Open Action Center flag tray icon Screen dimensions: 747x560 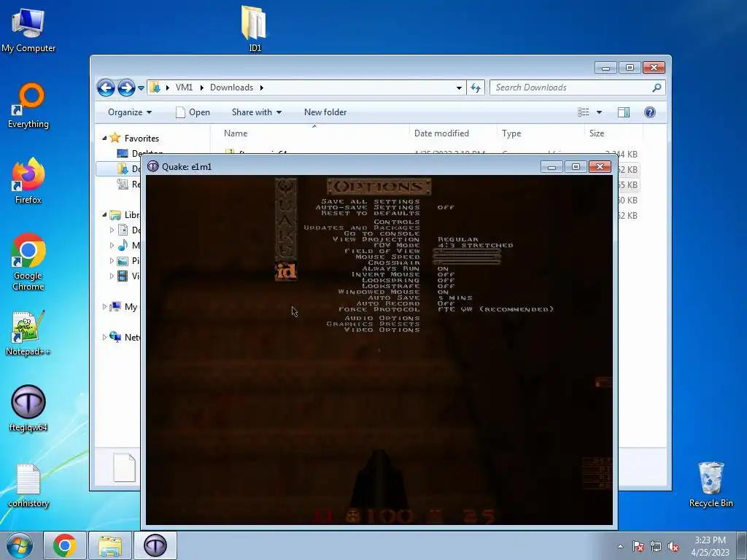point(638,546)
